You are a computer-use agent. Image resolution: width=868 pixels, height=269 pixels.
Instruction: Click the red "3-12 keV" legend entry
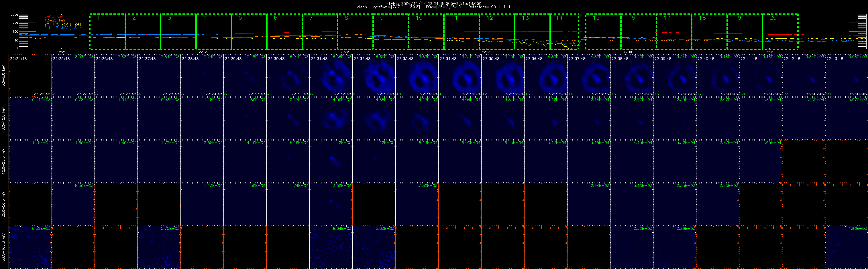[x=54, y=16]
